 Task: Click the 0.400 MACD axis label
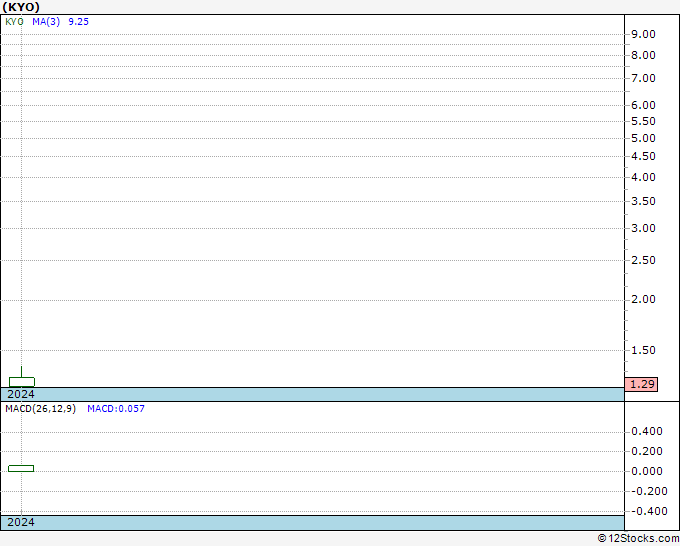[647, 432]
